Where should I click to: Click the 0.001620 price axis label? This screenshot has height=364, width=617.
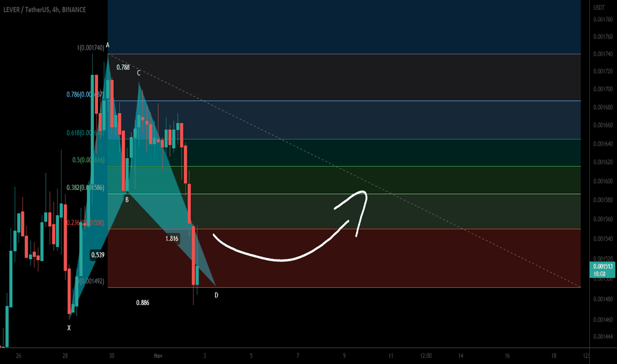click(603, 161)
